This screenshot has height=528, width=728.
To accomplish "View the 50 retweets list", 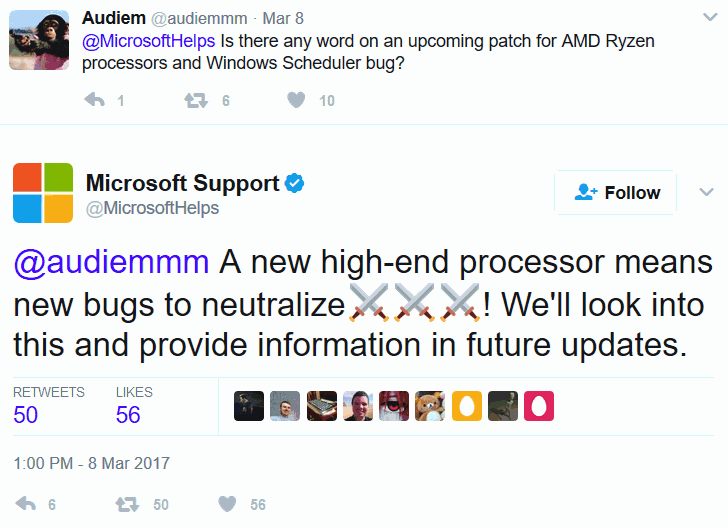I will click(x=49, y=405).
